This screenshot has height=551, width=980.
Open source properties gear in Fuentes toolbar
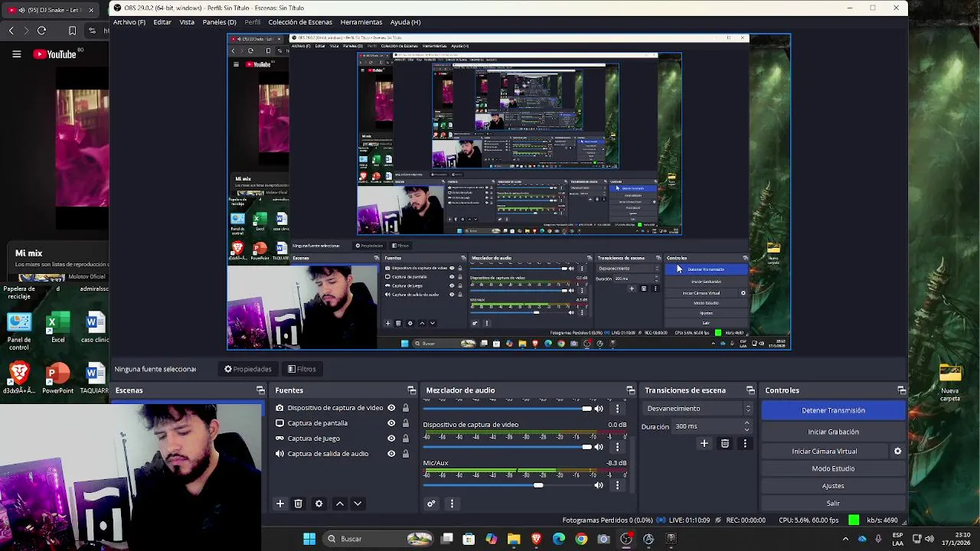point(319,504)
